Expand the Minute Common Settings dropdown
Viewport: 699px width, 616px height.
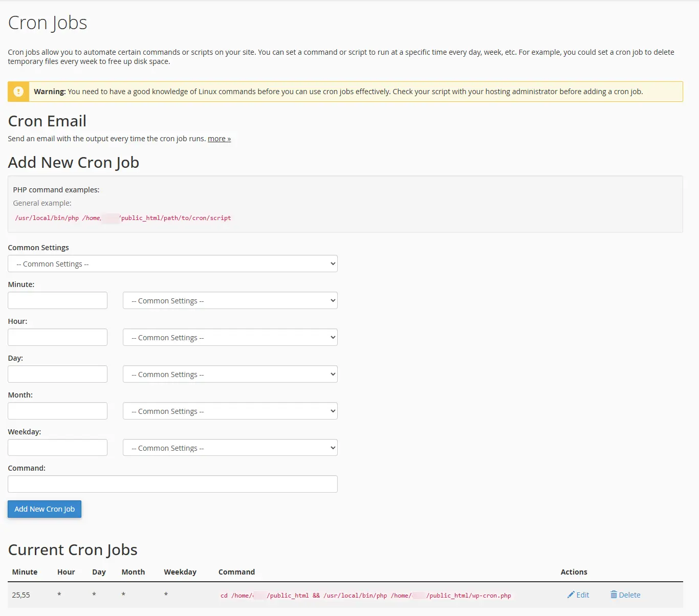tap(230, 301)
